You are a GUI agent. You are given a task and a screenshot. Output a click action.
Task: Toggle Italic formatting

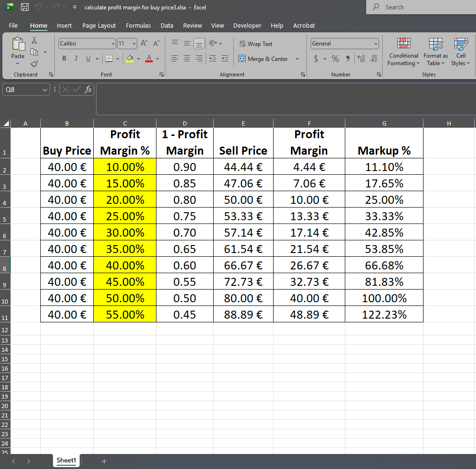coord(76,59)
